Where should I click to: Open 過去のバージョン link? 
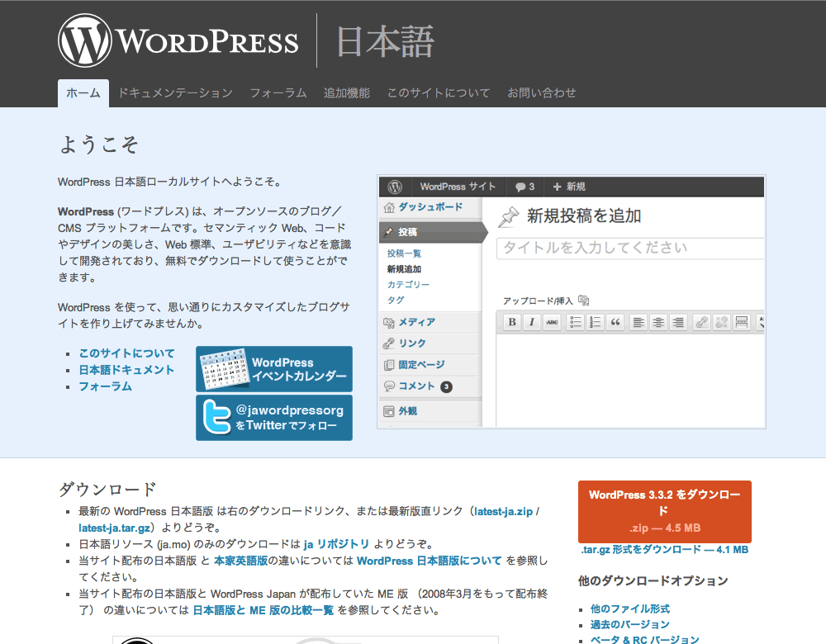(630, 624)
